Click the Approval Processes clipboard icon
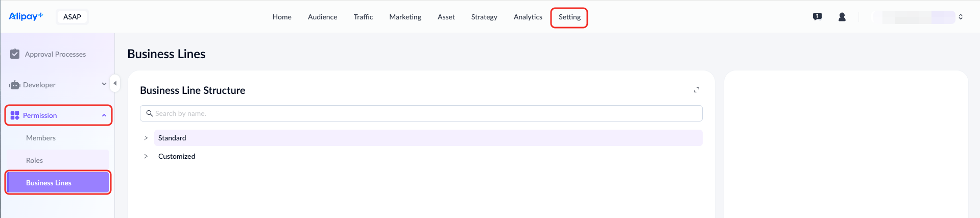This screenshot has height=218, width=980. (15, 54)
